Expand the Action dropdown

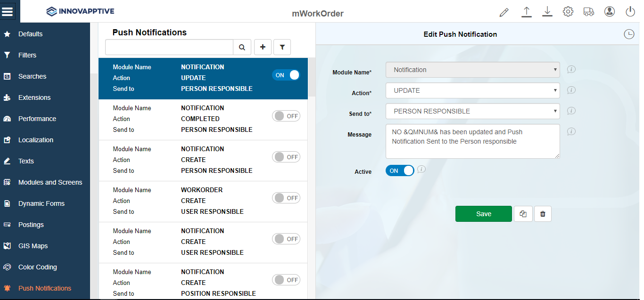(472, 90)
